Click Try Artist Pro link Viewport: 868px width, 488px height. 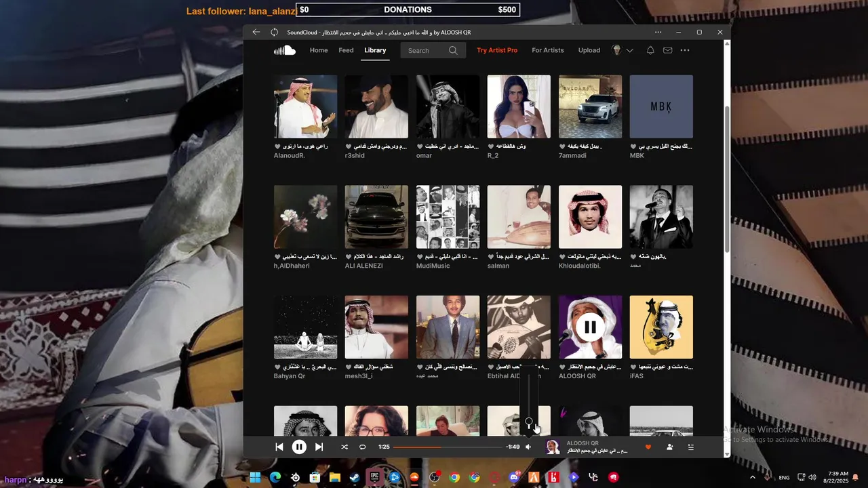tap(497, 50)
